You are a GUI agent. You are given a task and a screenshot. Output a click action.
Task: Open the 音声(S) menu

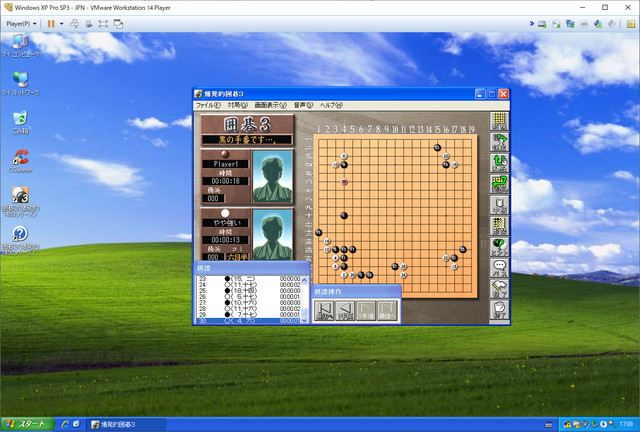[303, 105]
